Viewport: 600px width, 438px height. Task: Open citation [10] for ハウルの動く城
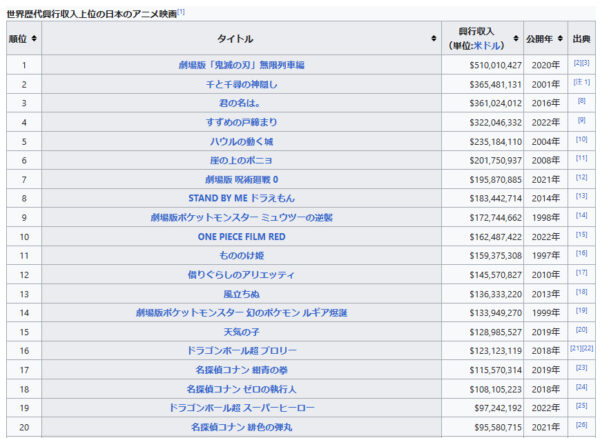coord(581,139)
